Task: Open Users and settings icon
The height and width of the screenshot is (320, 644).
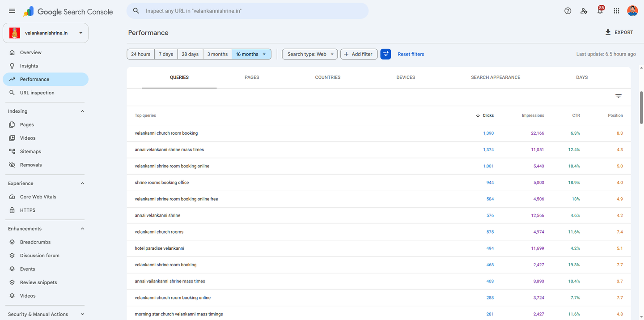Action: (584, 11)
